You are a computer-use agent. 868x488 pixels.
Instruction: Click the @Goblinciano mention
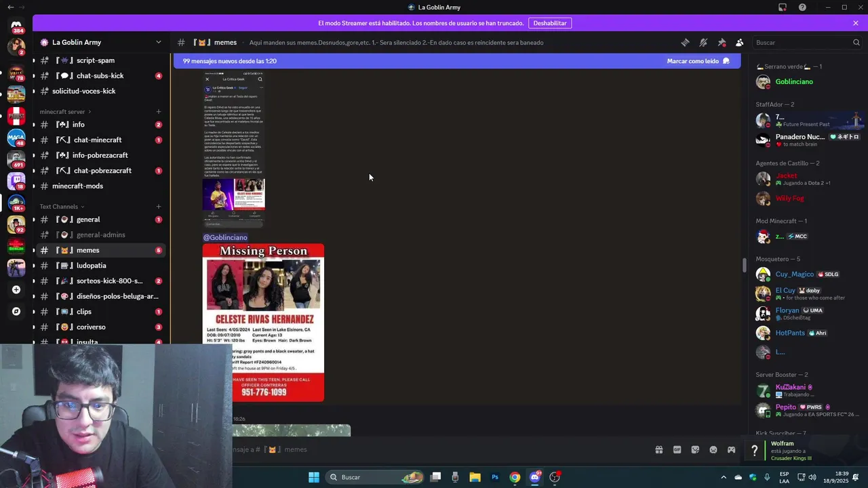225,238
